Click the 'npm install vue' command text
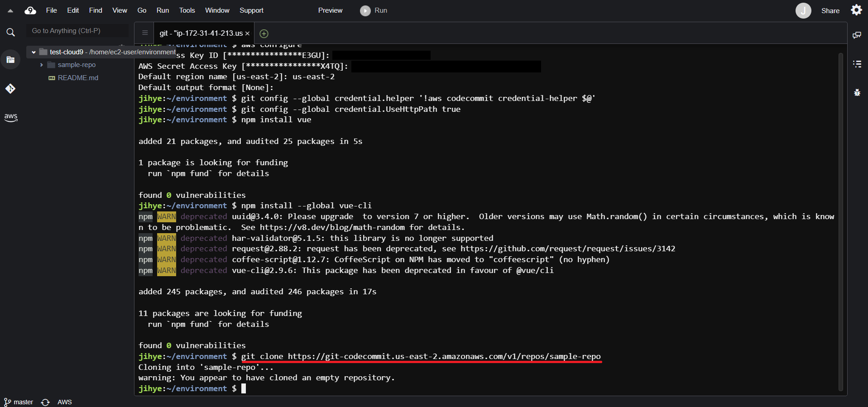This screenshot has width=868, height=407. pos(276,120)
